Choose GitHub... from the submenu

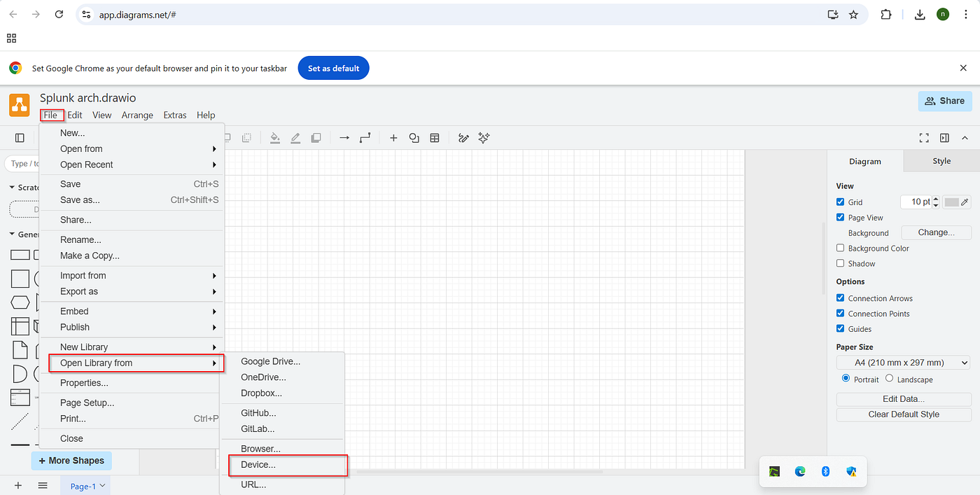pyautogui.click(x=282, y=413)
